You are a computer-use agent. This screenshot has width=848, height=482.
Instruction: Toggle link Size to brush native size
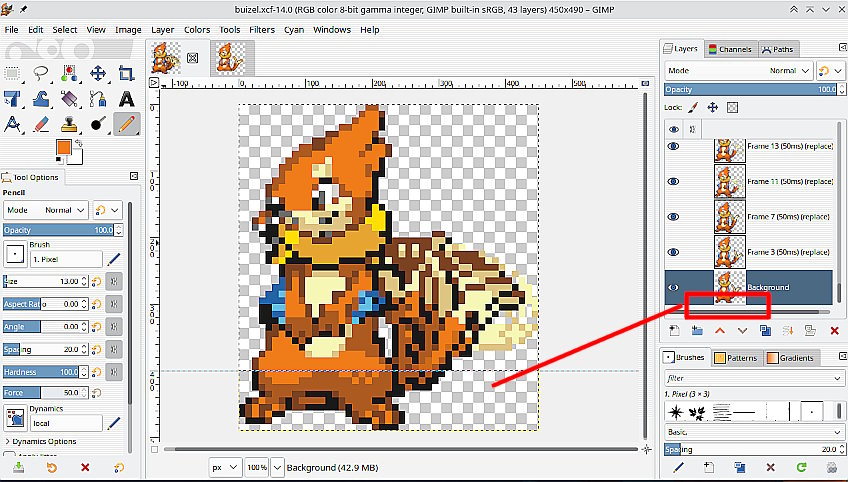pos(114,281)
